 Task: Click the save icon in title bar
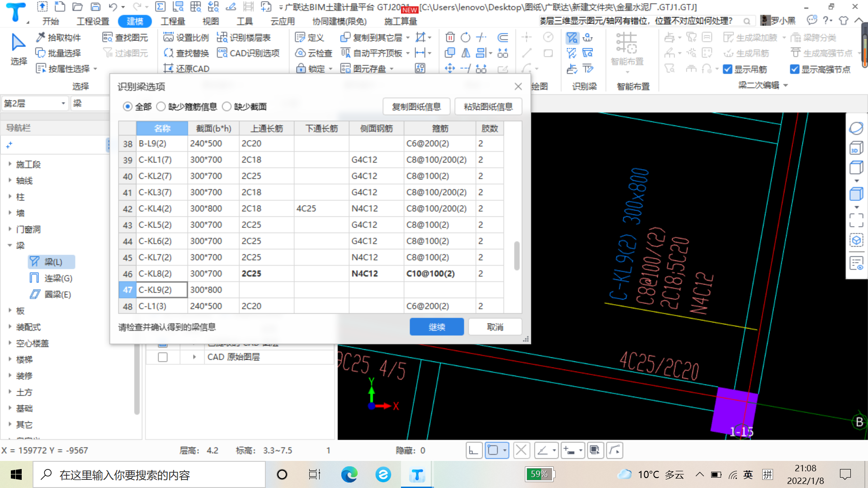(x=95, y=7)
